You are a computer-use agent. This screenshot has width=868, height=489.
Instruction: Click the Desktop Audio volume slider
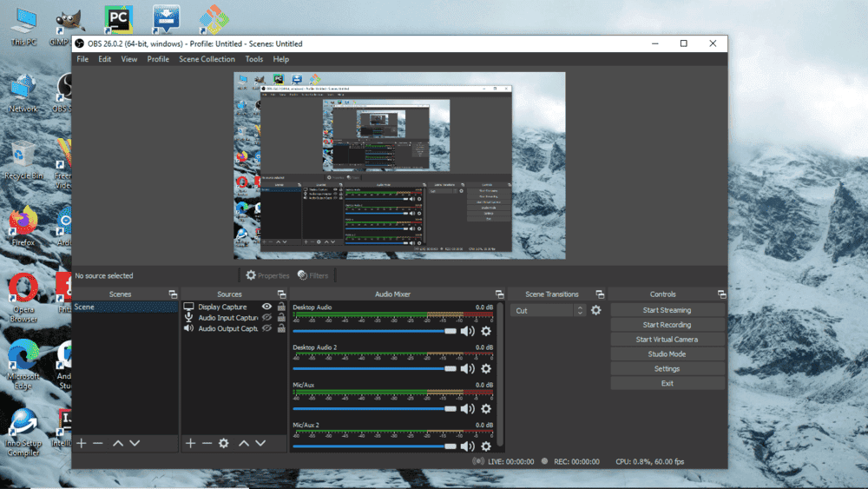373,331
